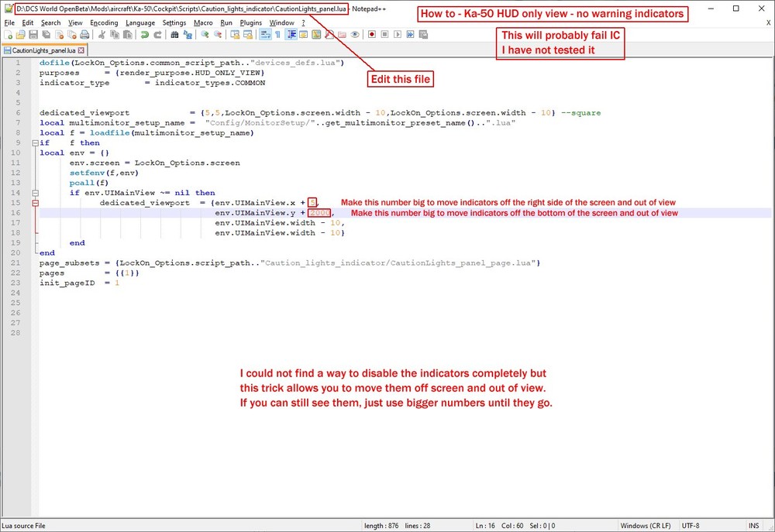
Task: Toggle the Indent Guide toolbar button
Action: tap(291, 35)
